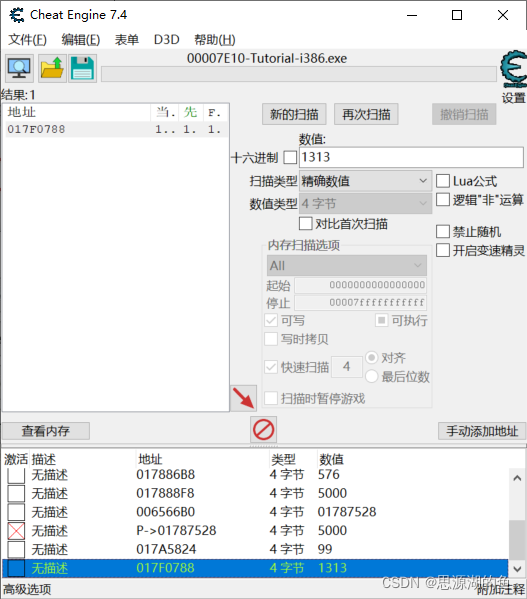Open the 扫描类型 精确数值 dropdown

pos(365,181)
